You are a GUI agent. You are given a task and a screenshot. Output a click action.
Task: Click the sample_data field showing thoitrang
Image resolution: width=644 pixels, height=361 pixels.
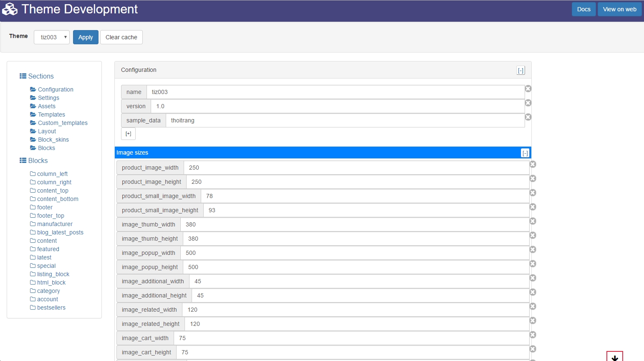tap(345, 120)
